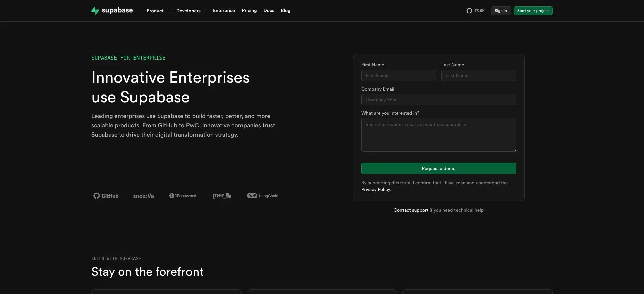Open the Blog nav link
Viewport: 644px width, 294px height.
(x=286, y=10)
